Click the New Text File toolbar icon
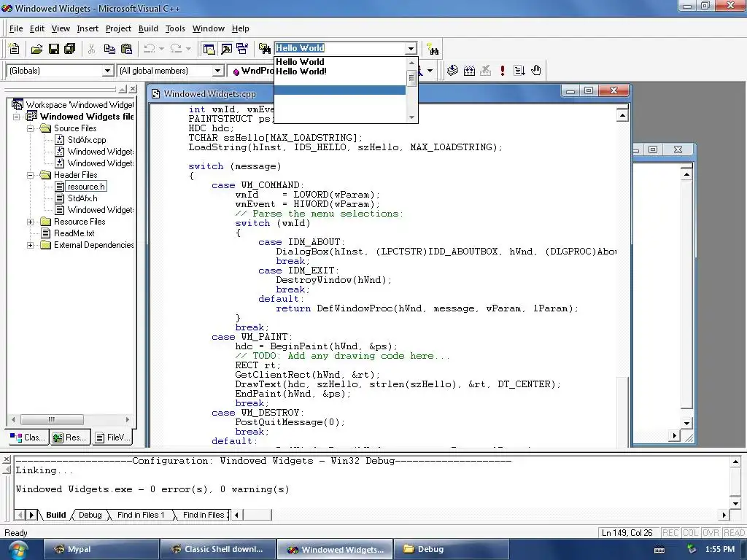The height and width of the screenshot is (560, 747). (x=15, y=49)
